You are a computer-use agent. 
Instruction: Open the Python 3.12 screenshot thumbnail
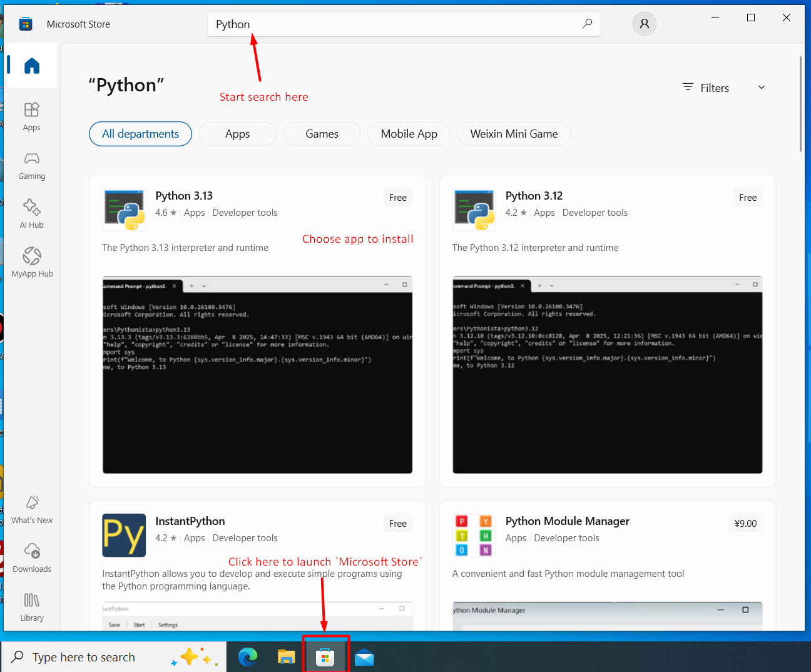(x=608, y=375)
